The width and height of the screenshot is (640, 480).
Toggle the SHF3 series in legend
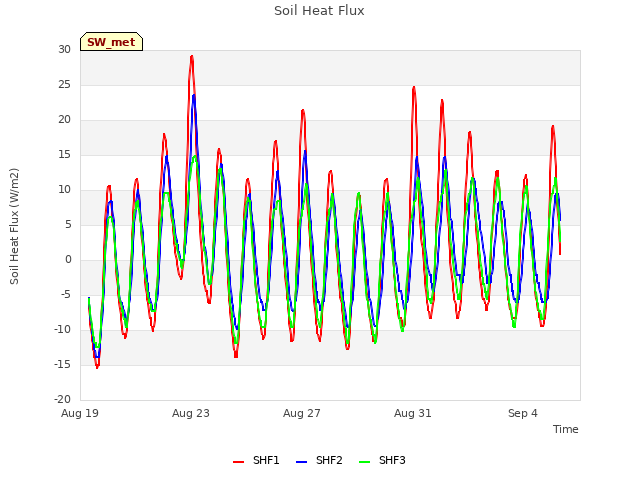click(382, 460)
